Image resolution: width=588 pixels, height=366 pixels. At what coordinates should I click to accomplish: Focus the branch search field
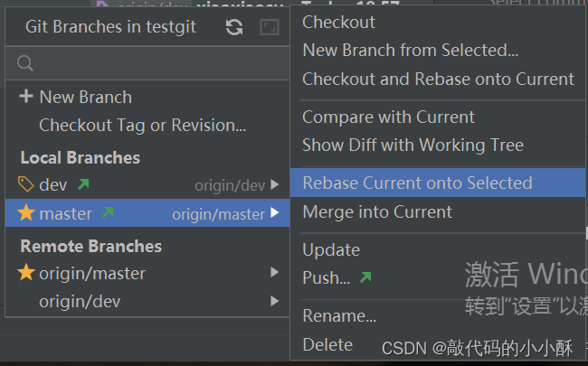(x=147, y=63)
